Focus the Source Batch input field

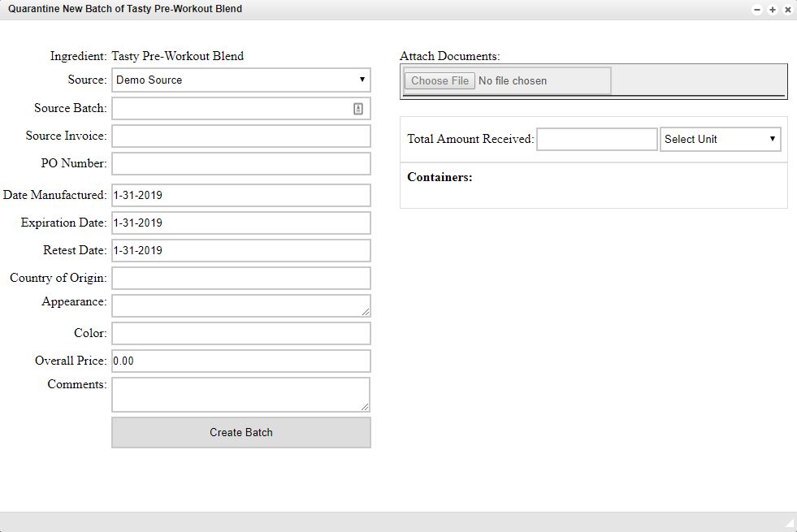coord(241,108)
